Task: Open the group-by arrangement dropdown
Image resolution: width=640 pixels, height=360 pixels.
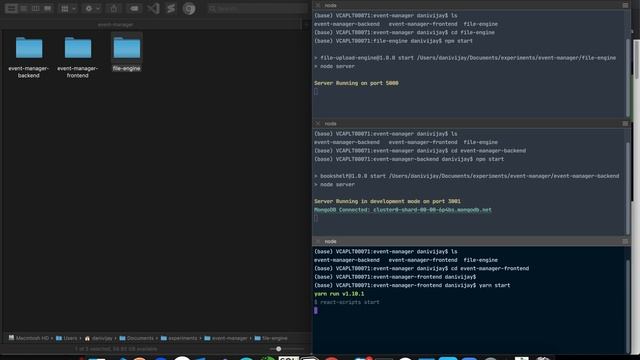Action: click(x=68, y=8)
